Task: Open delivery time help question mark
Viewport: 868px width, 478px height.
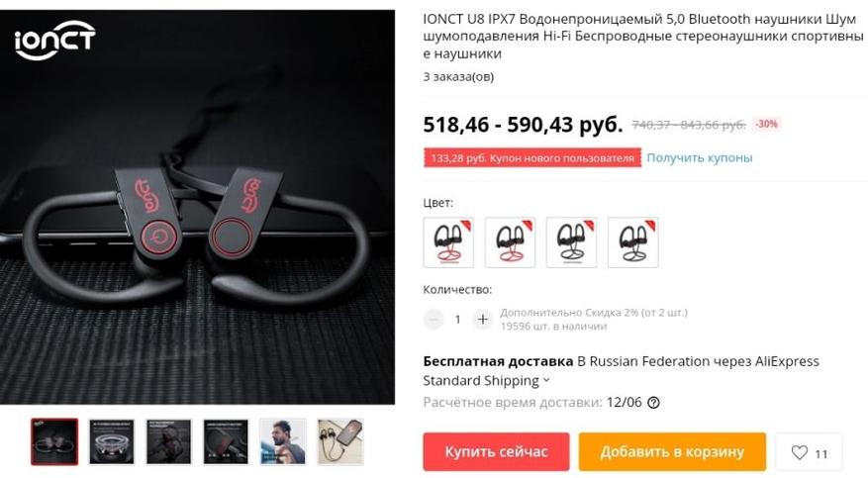Action: (x=653, y=403)
